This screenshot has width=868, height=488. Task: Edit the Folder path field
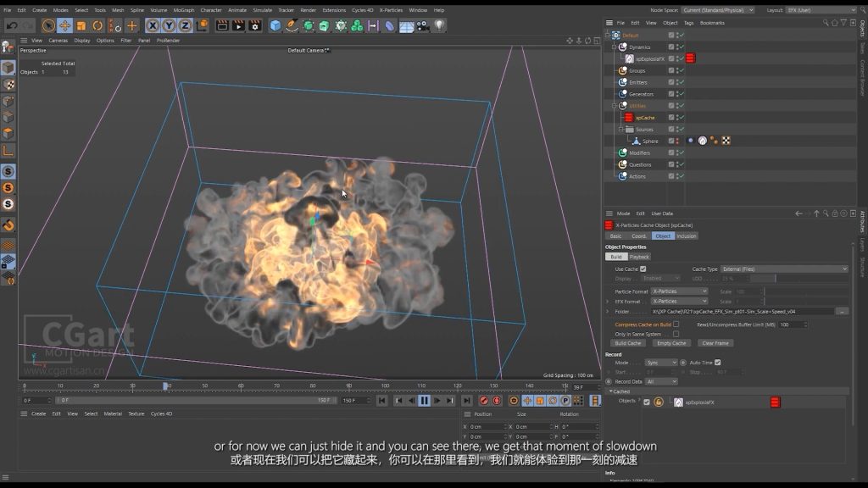[x=743, y=312]
